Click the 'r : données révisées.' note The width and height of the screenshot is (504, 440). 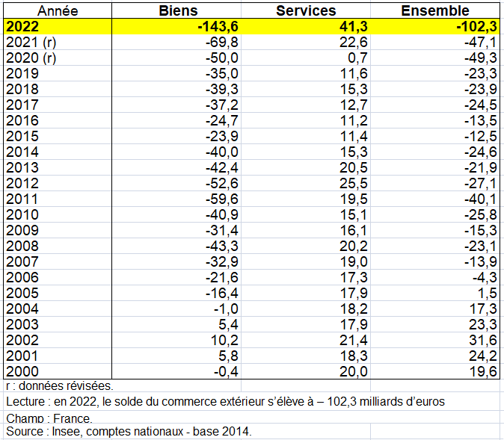(x=59, y=386)
